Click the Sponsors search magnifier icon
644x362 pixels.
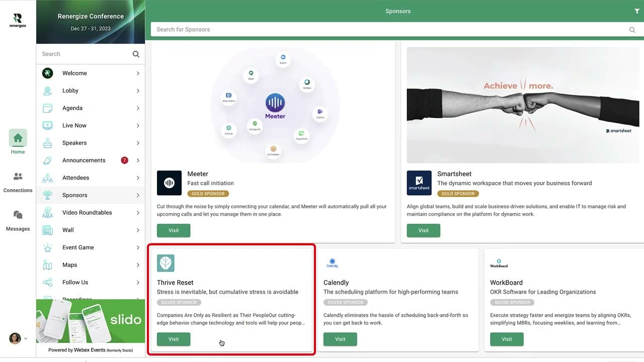[632, 30]
